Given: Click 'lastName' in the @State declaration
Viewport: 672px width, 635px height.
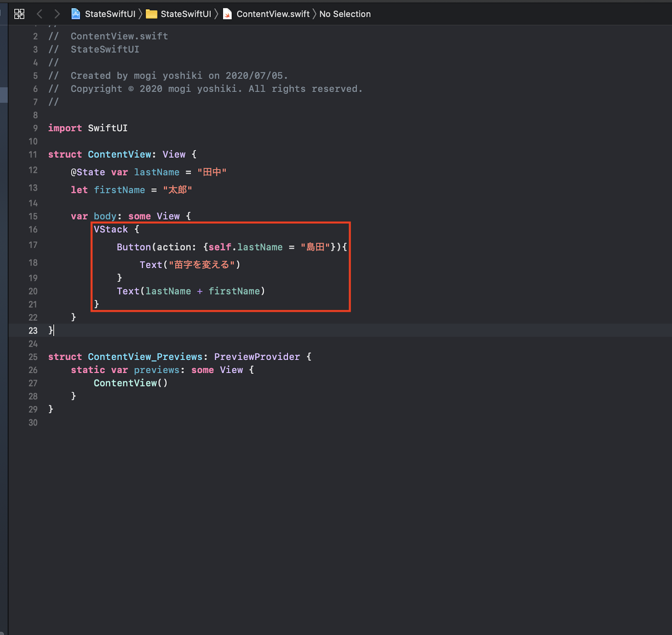Looking at the screenshot, I should (157, 172).
